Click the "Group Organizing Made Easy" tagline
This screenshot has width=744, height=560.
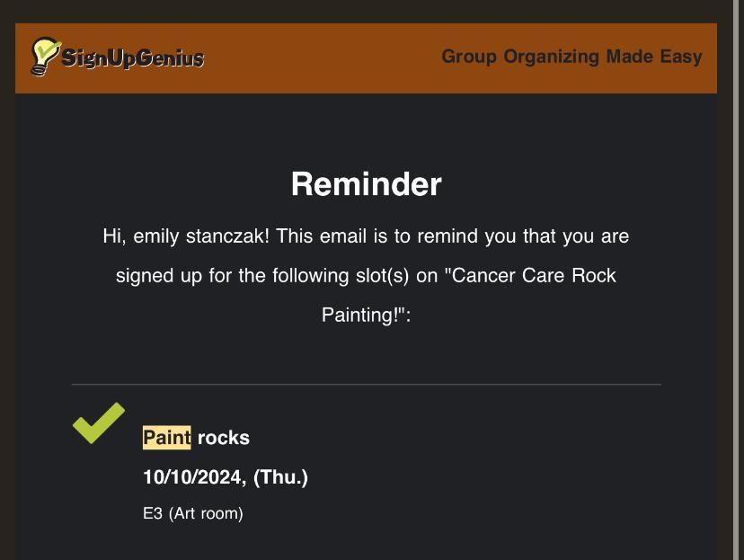(571, 57)
